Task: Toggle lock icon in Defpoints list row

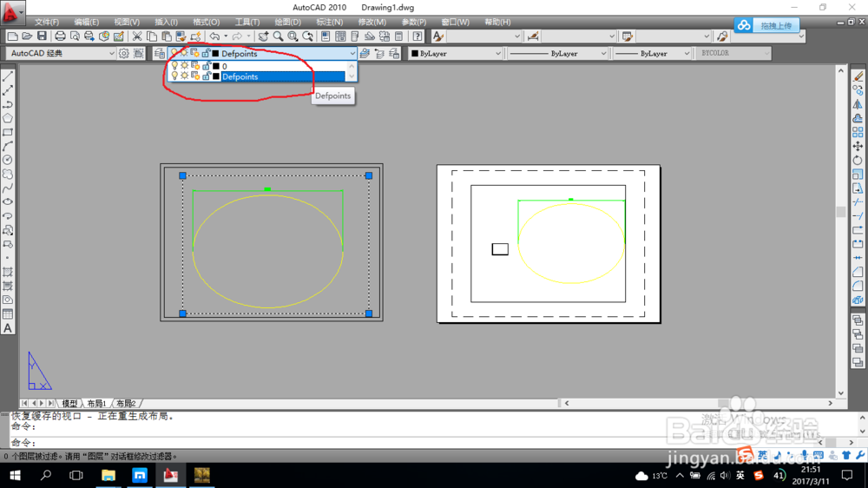Action: (x=206, y=76)
